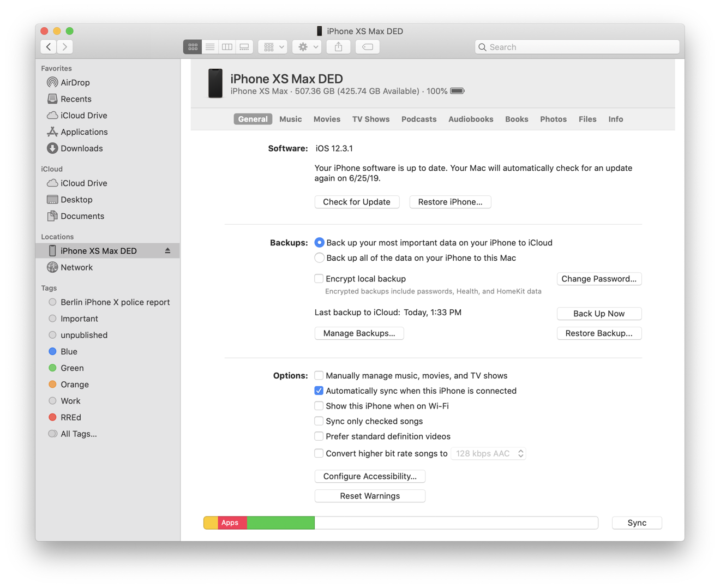Open the gear action menu
This screenshot has width=720, height=588.
point(307,47)
